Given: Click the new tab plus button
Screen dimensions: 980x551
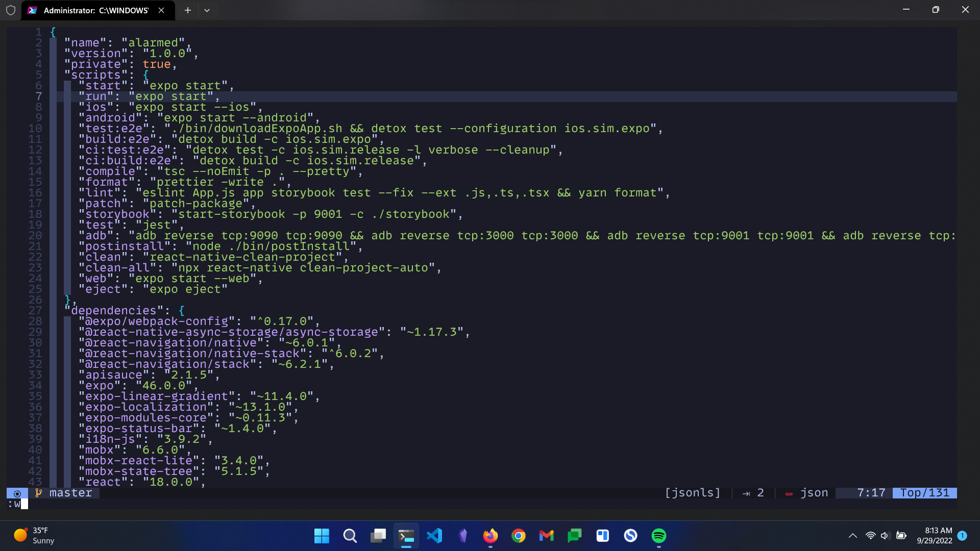Looking at the screenshot, I should tap(187, 10).
